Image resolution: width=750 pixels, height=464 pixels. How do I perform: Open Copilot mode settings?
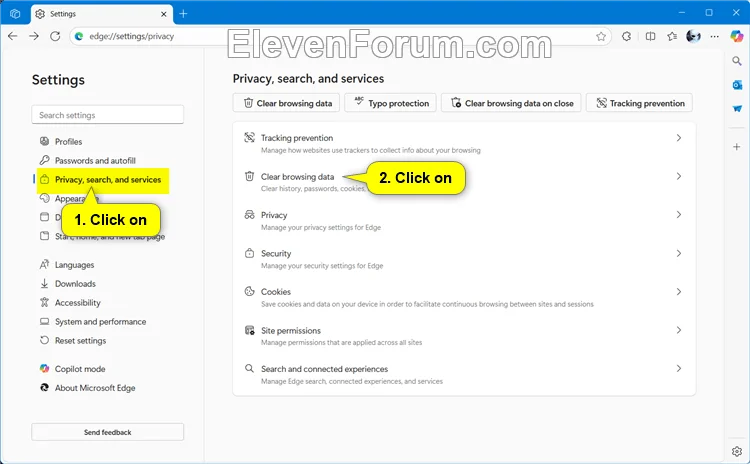80,369
